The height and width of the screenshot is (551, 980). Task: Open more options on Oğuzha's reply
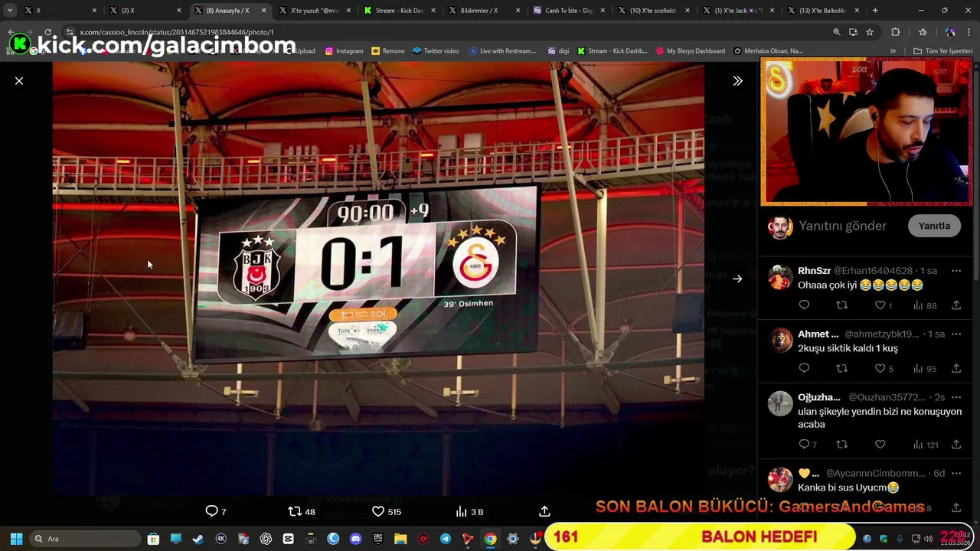coord(956,397)
